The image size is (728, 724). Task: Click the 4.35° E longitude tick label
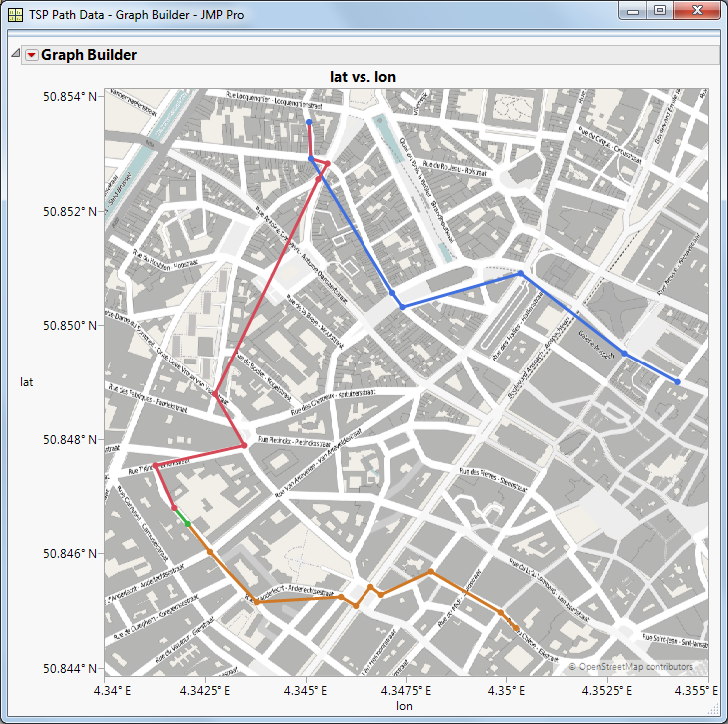point(506,691)
